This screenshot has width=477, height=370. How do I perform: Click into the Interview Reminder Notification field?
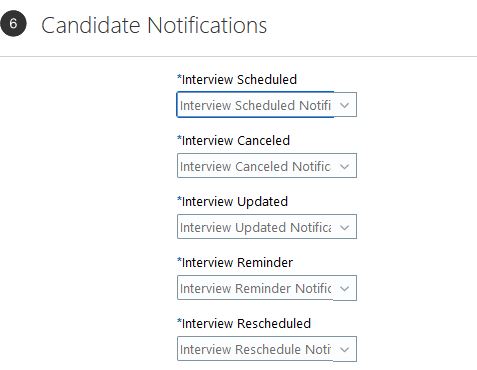255,288
